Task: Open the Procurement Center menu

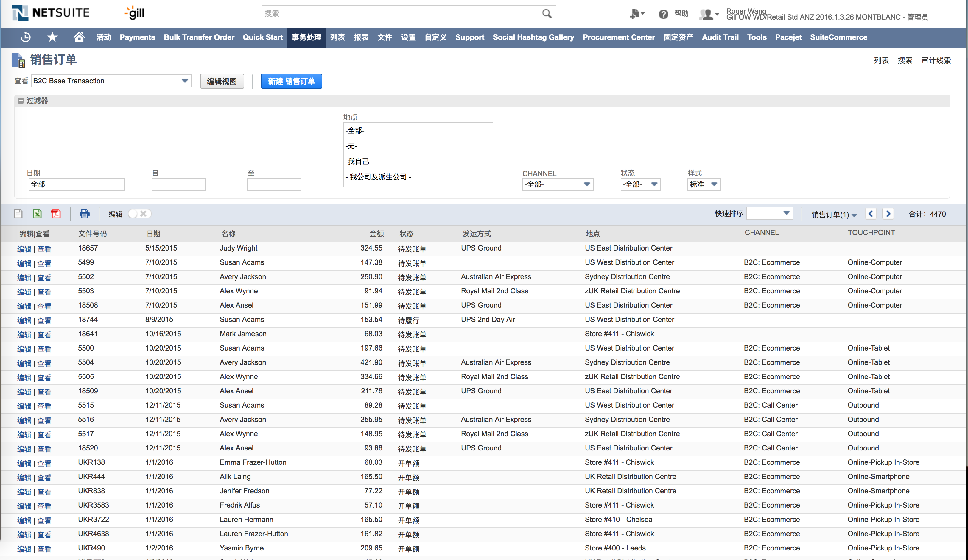Action: click(618, 37)
